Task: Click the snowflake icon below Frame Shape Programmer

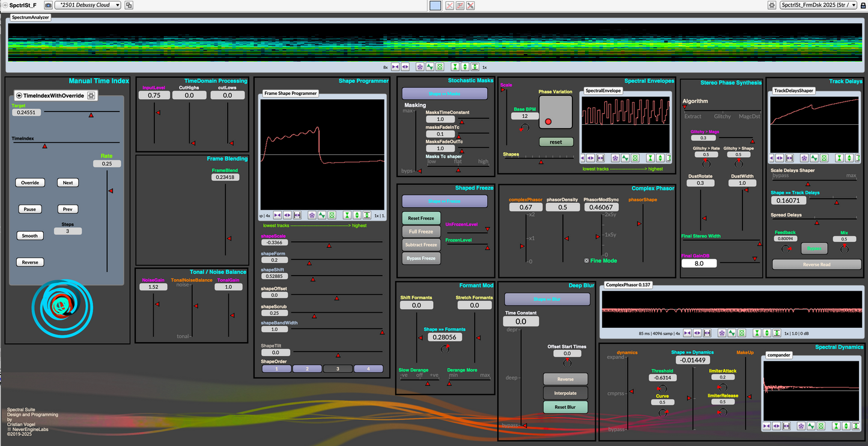Action: pyautogui.click(x=312, y=215)
